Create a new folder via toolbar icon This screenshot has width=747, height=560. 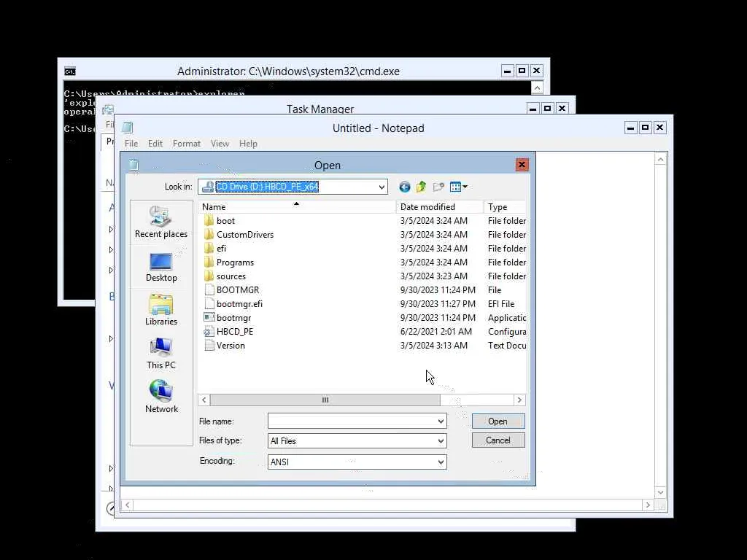(x=438, y=187)
